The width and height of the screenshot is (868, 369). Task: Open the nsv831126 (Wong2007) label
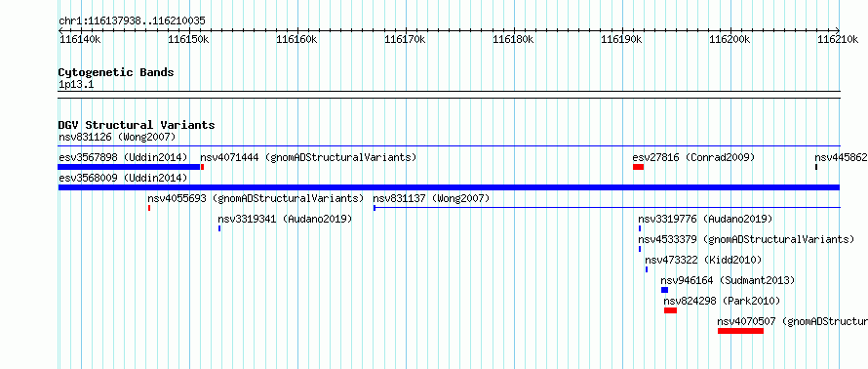(117, 137)
